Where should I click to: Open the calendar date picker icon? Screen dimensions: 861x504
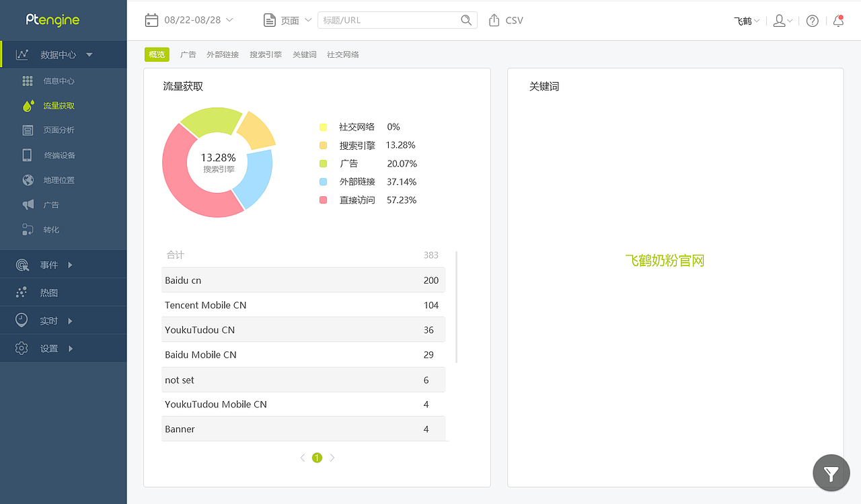click(x=152, y=20)
